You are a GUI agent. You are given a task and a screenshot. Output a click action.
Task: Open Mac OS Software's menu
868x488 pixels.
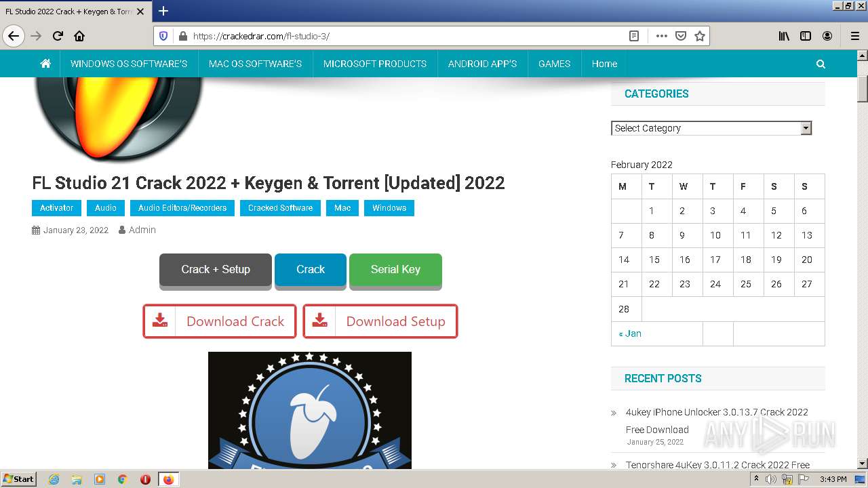pos(255,64)
